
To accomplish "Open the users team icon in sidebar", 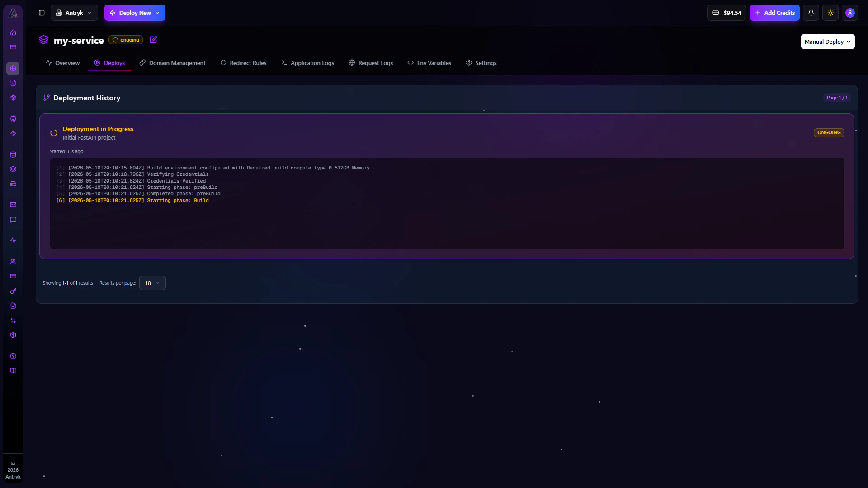I will click(13, 262).
